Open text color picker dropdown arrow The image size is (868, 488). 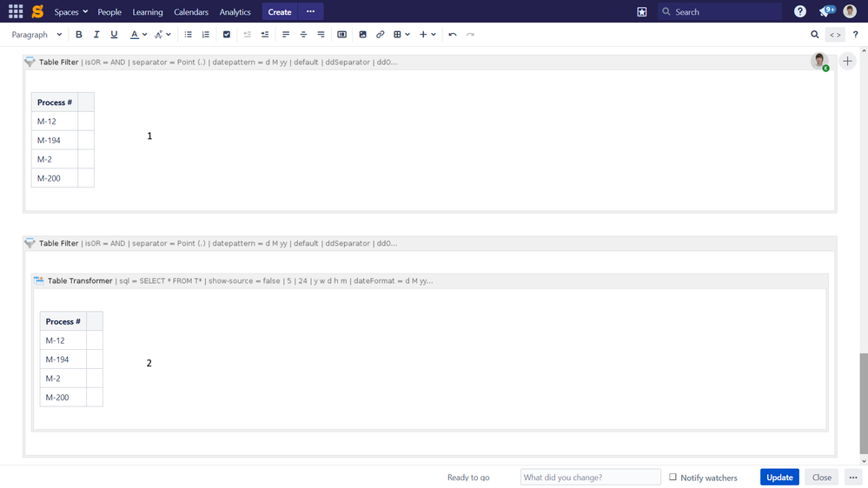(x=144, y=35)
